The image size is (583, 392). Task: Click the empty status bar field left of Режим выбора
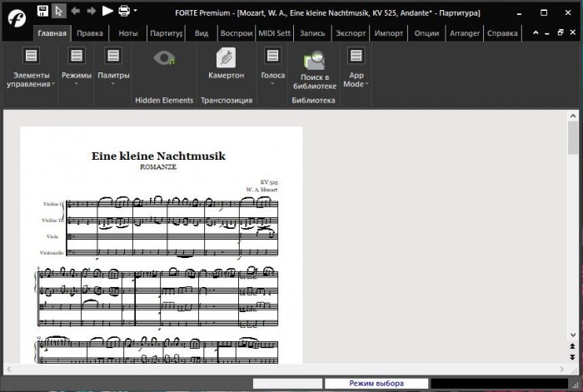[x=287, y=384]
